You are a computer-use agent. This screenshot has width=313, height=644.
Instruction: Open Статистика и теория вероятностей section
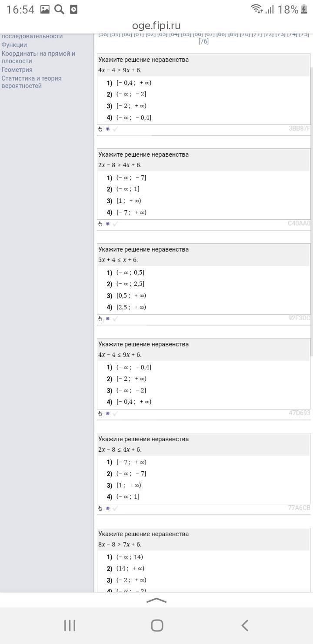pyautogui.click(x=31, y=82)
